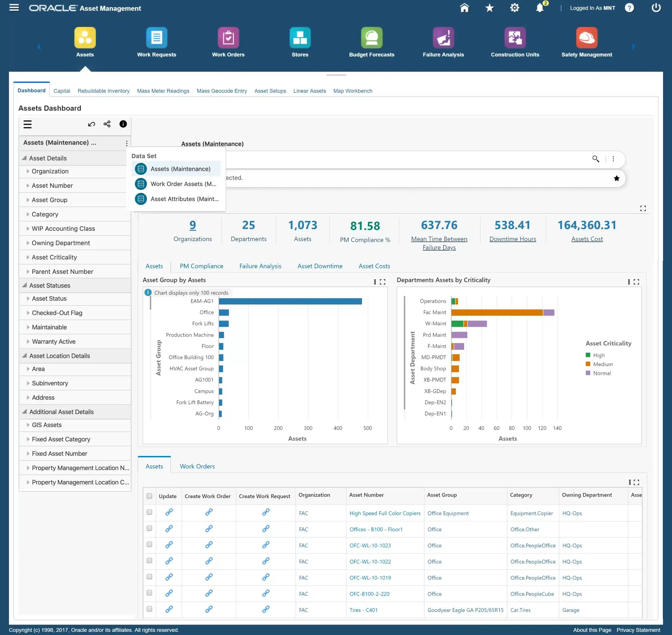Open the Budget Forecasts module icon
The height and width of the screenshot is (635, 672).
click(x=371, y=38)
